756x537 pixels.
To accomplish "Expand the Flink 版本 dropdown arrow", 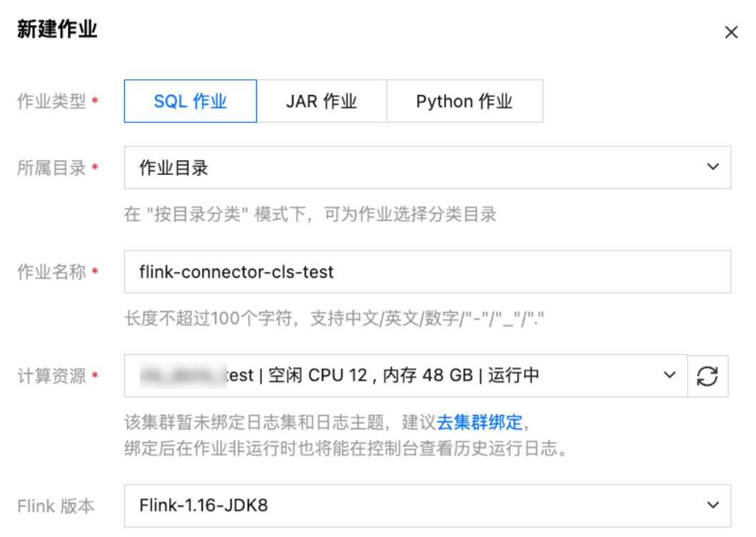I will [712, 506].
